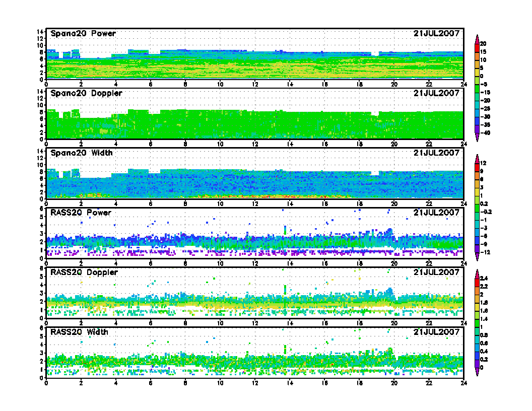Click the 'RASS20 Width' panel title

click(x=79, y=332)
